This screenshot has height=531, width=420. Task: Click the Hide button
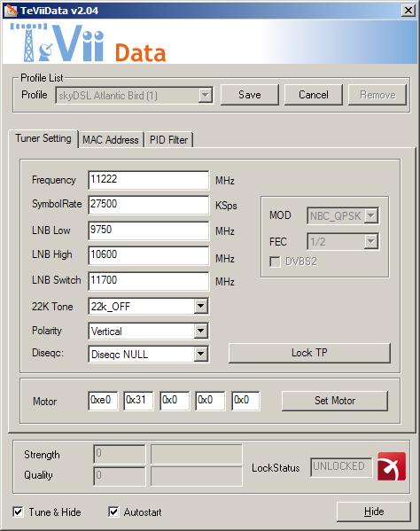click(x=374, y=511)
